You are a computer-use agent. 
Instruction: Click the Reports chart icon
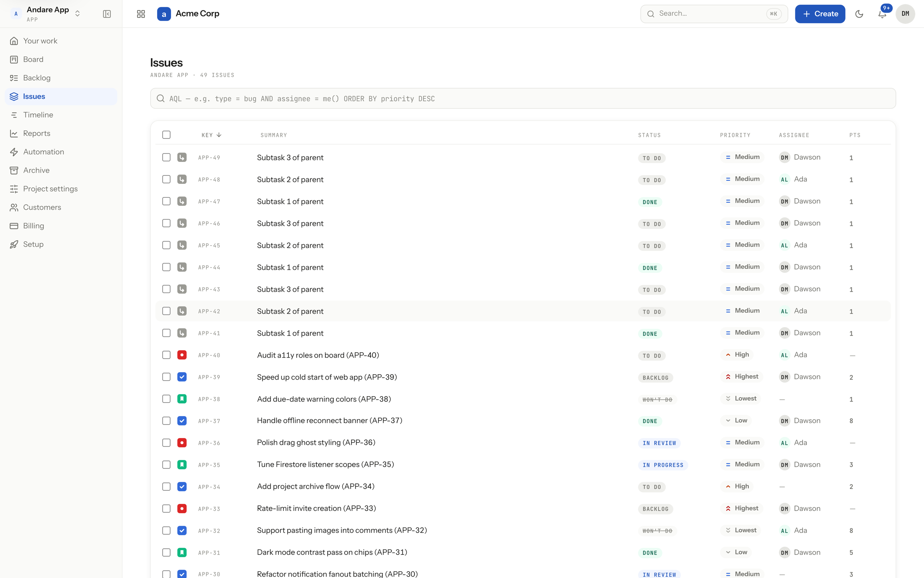point(14,133)
